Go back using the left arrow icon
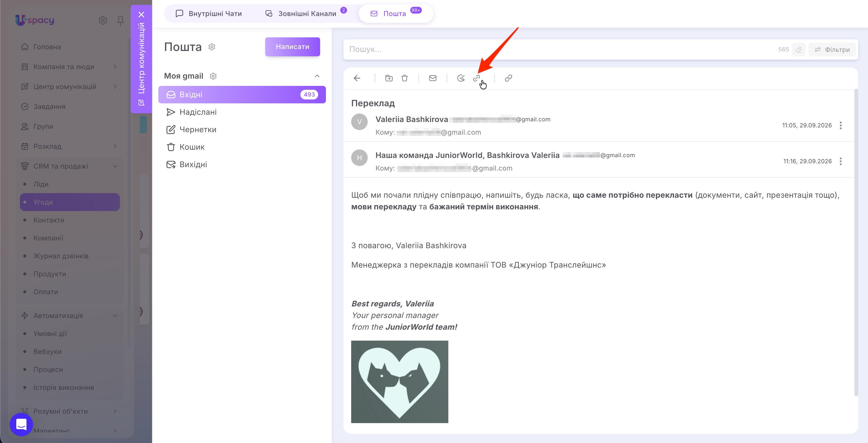The image size is (868, 443). coord(357,78)
